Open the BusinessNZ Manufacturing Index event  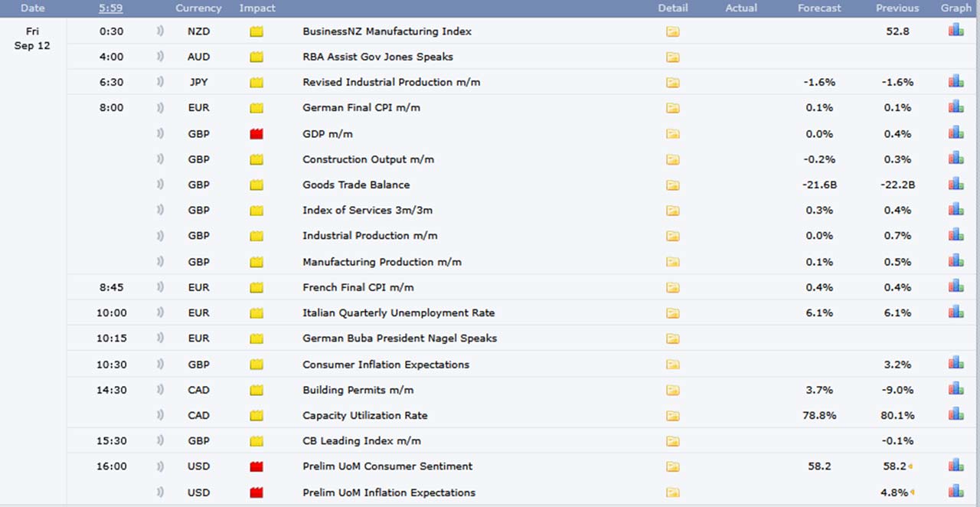(387, 31)
